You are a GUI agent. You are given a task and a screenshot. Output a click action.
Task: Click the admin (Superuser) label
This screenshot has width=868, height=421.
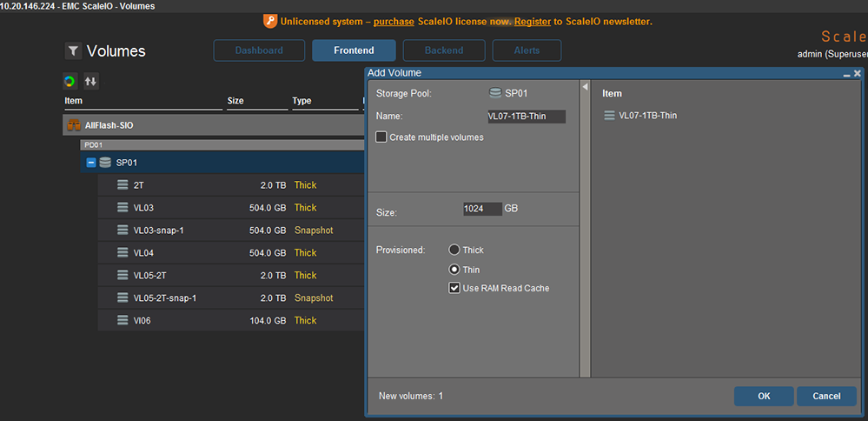pos(832,54)
